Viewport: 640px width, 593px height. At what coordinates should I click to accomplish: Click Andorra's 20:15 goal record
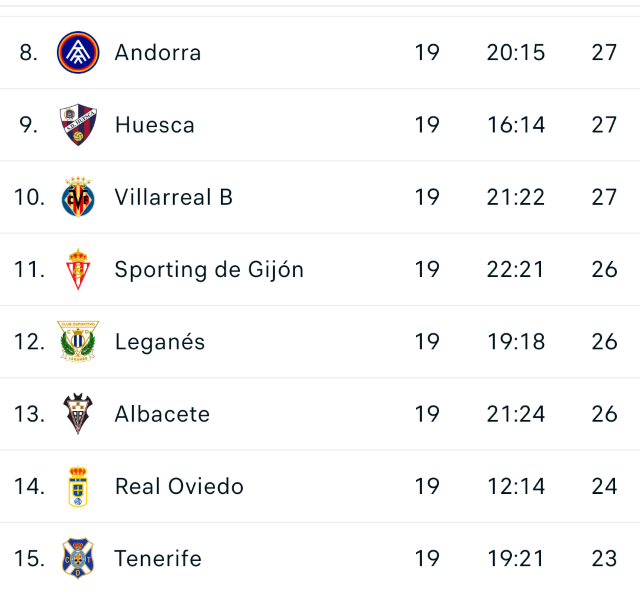tap(516, 53)
